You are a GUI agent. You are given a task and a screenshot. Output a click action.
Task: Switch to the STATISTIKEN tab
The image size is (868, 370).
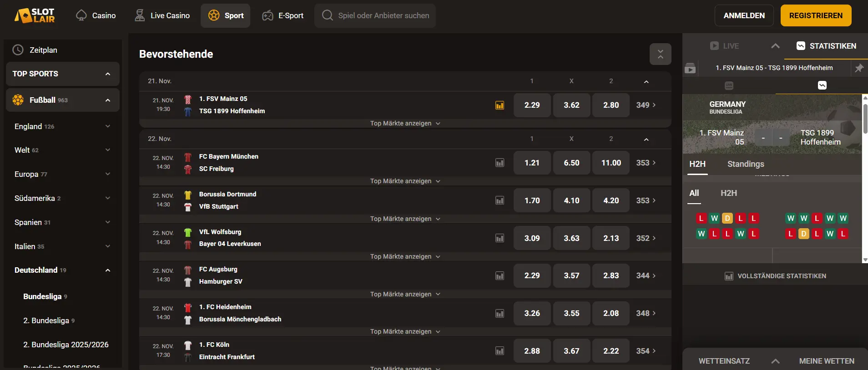point(826,46)
